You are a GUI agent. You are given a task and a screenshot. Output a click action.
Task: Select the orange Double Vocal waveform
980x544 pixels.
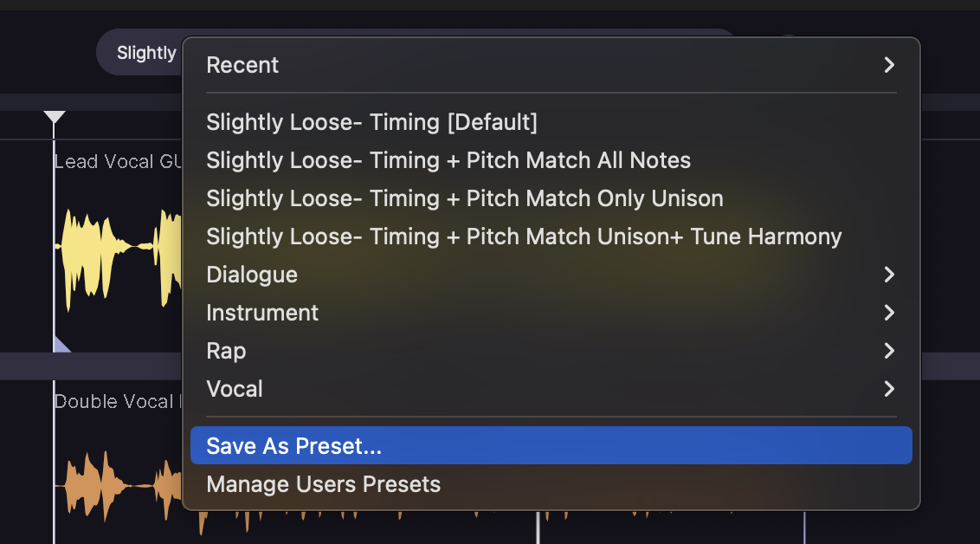tap(113, 485)
